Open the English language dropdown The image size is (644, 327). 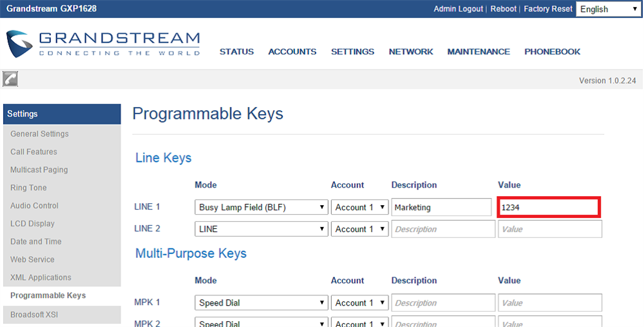(x=609, y=9)
